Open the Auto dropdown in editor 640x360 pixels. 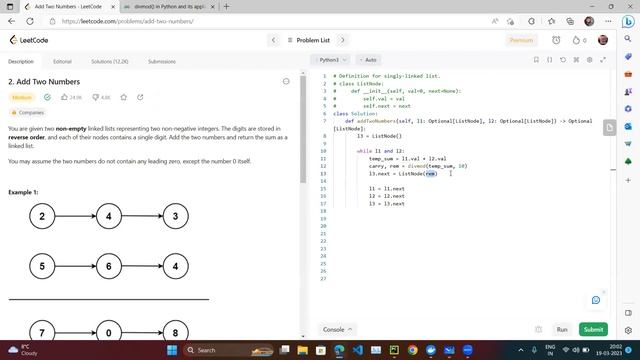pos(368,60)
